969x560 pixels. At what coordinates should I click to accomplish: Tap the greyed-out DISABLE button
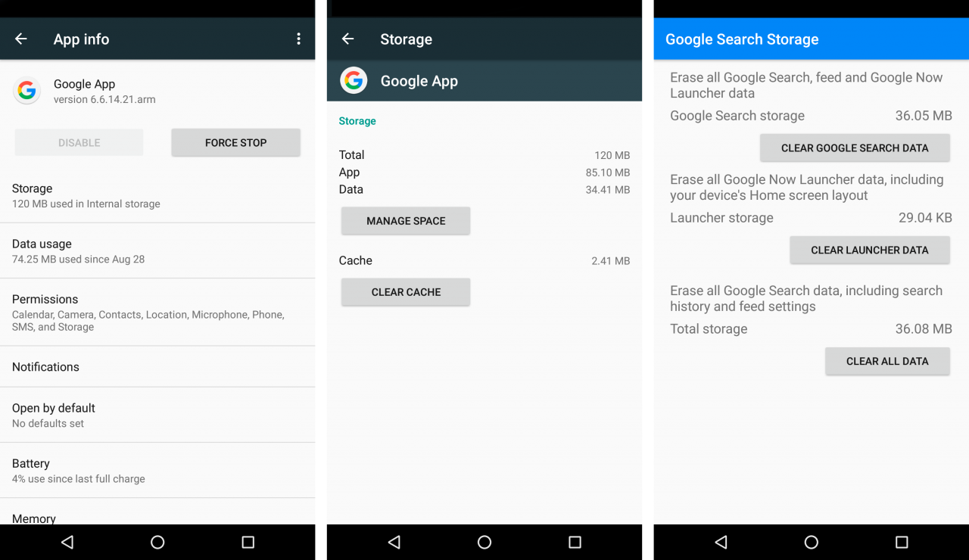(79, 142)
